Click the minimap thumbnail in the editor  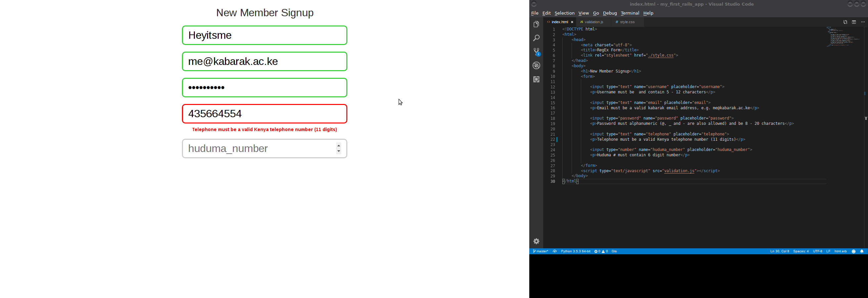pyautogui.click(x=844, y=36)
